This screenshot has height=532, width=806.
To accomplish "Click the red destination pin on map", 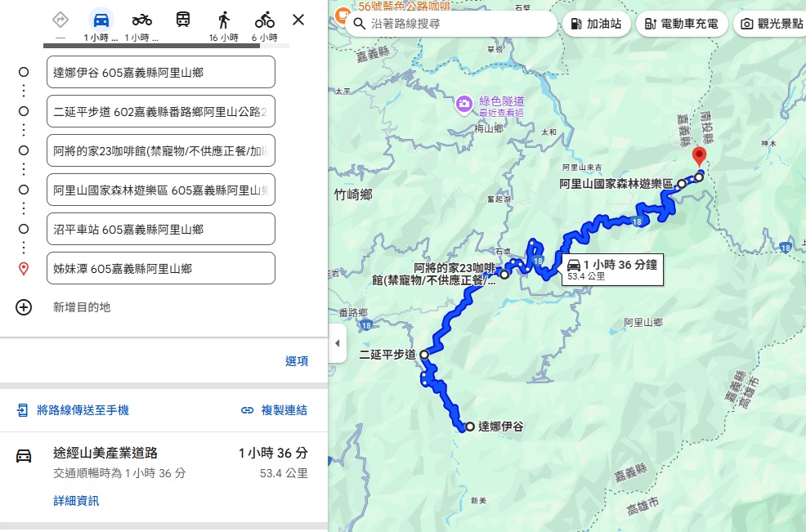I will click(699, 156).
